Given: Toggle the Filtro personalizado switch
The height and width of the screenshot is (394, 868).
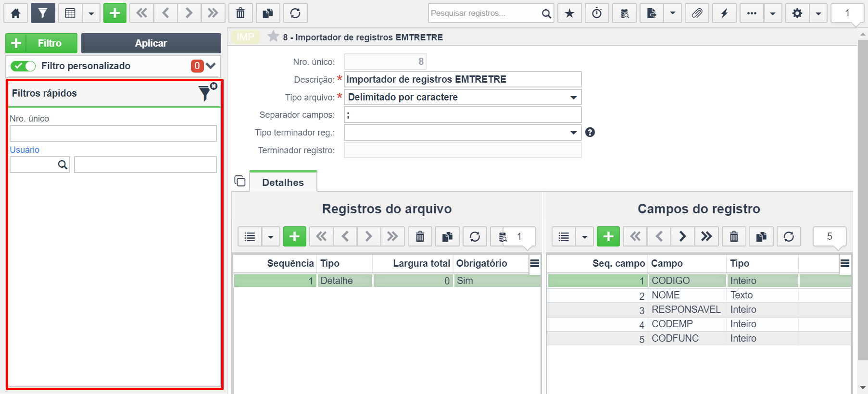Looking at the screenshot, I should pos(23,66).
